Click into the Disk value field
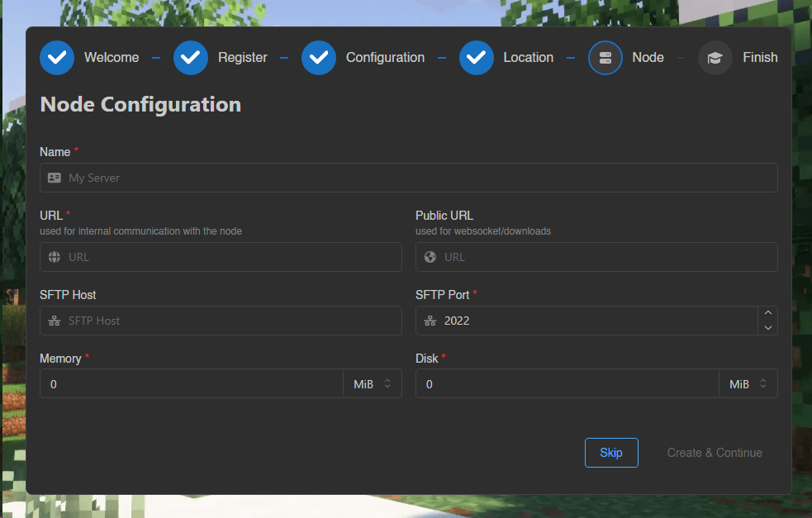 [x=567, y=384]
